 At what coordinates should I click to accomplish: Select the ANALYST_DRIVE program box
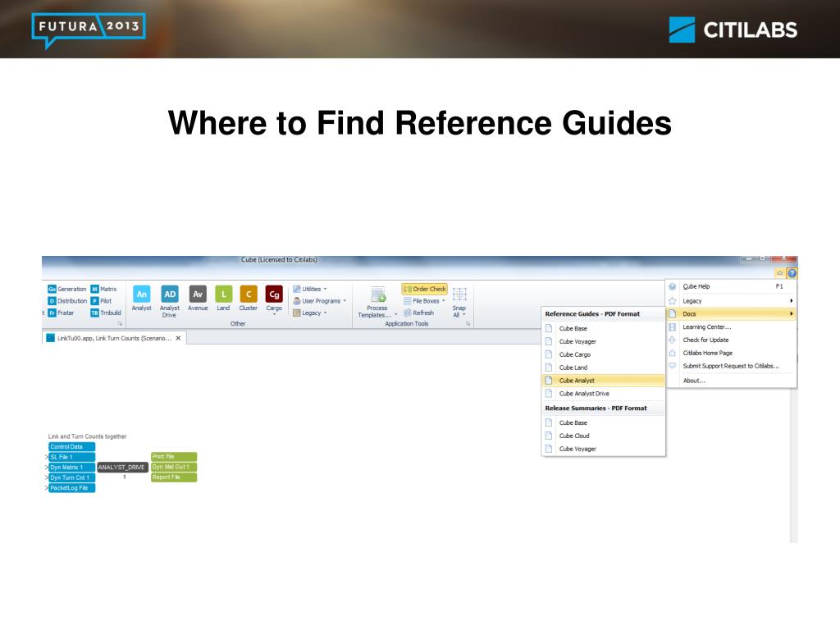(121, 467)
